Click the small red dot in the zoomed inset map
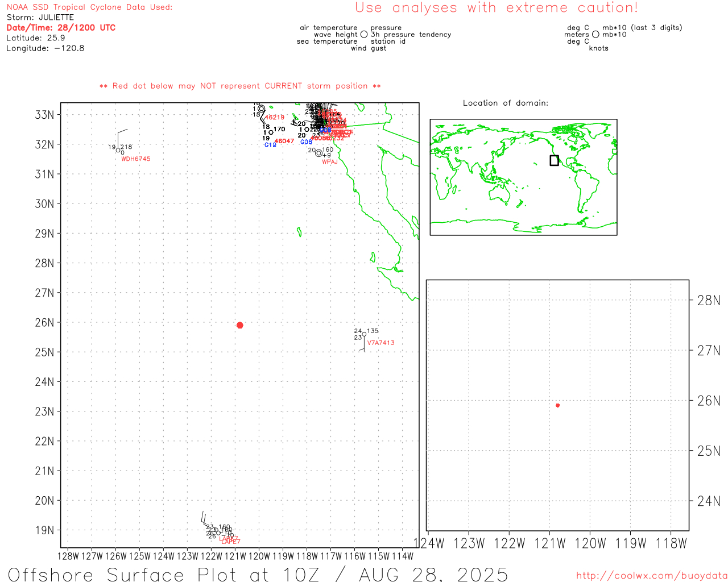 557,405
